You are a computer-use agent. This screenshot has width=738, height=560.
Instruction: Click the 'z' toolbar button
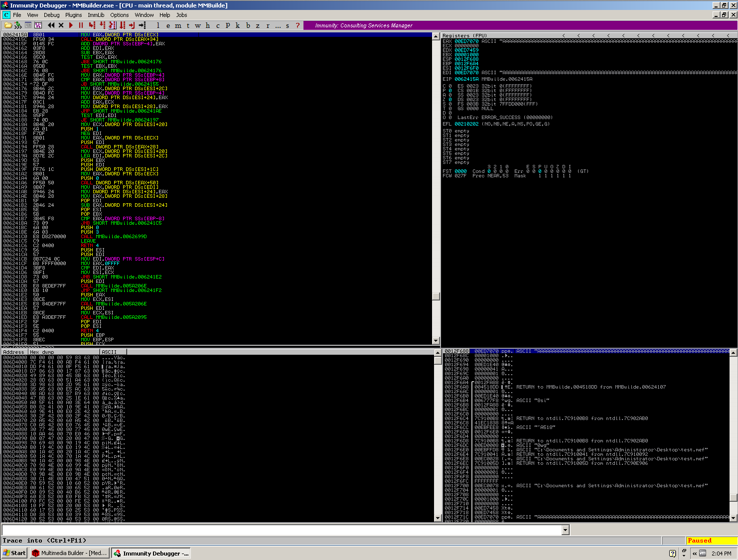(258, 25)
